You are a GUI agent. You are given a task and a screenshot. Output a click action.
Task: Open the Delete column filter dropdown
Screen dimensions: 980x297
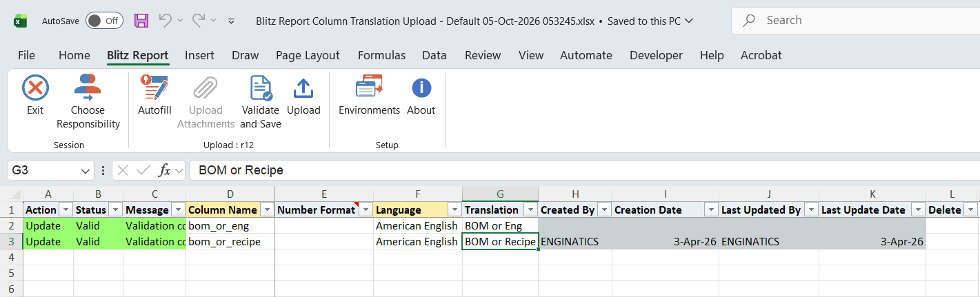point(971,209)
